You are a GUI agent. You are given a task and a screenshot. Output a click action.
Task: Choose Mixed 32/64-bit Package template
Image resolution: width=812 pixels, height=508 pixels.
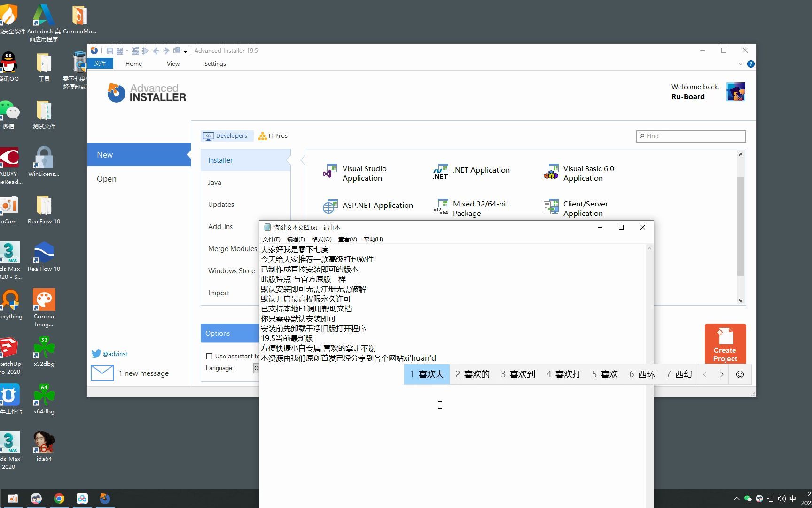[471, 208]
